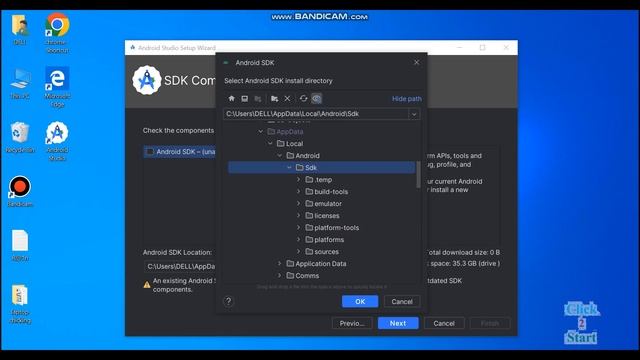Open This PC desktop icon
Screen dimensions: 640x360
(20, 83)
